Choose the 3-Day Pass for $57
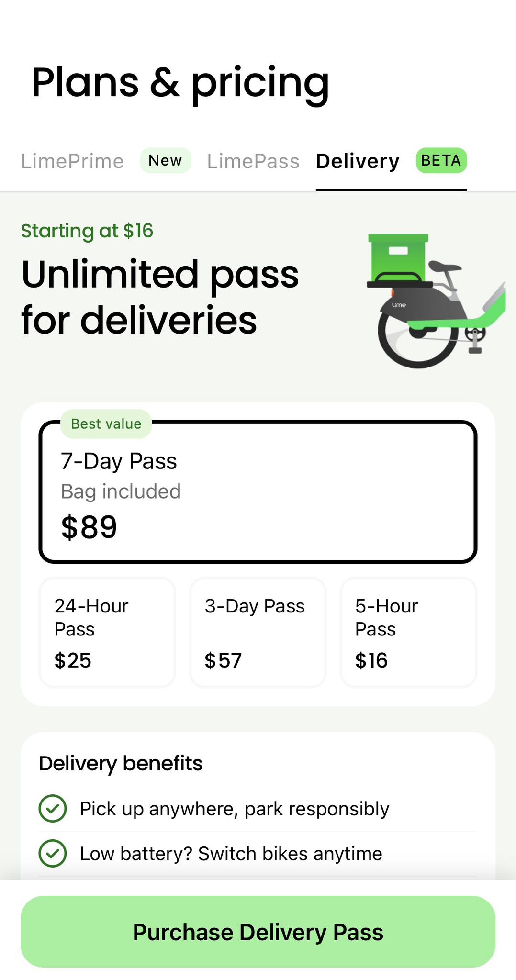 tap(258, 633)
